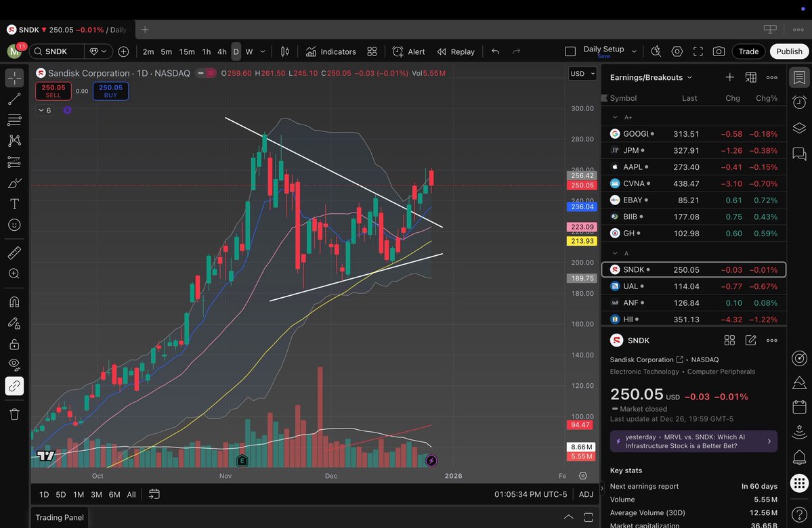
Task: Collapse the A watchlist section
Action: (x=615, y=253)
